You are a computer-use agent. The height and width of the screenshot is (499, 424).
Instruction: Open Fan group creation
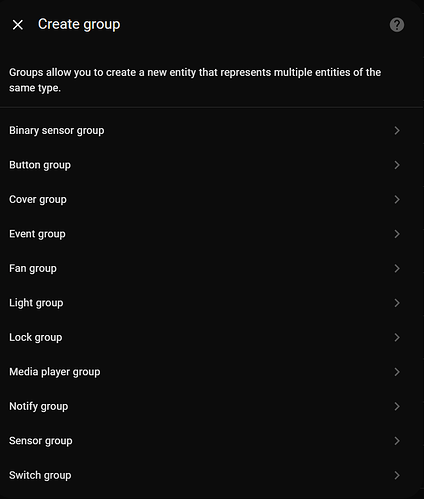pyautogui.click(x=212, y=268)
